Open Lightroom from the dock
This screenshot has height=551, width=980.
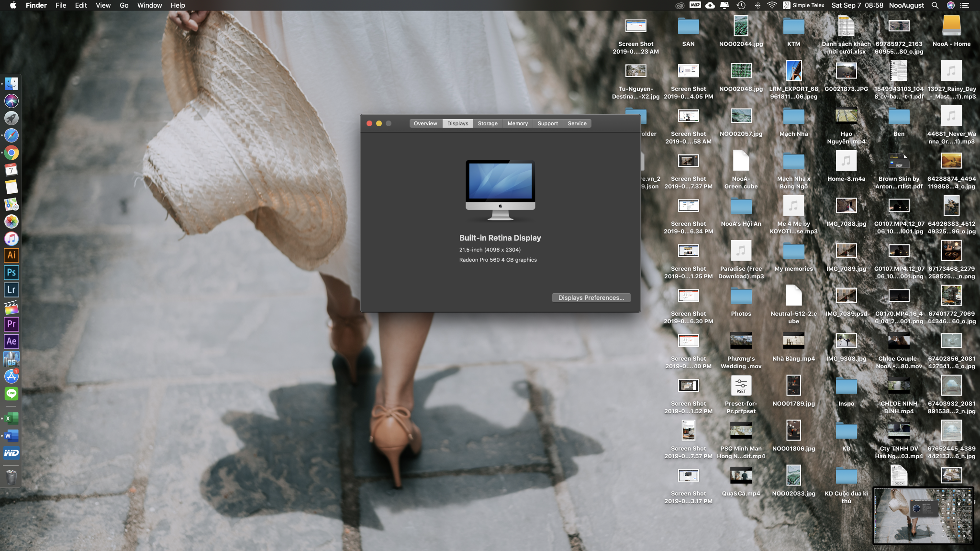click(x=11, y=290)
